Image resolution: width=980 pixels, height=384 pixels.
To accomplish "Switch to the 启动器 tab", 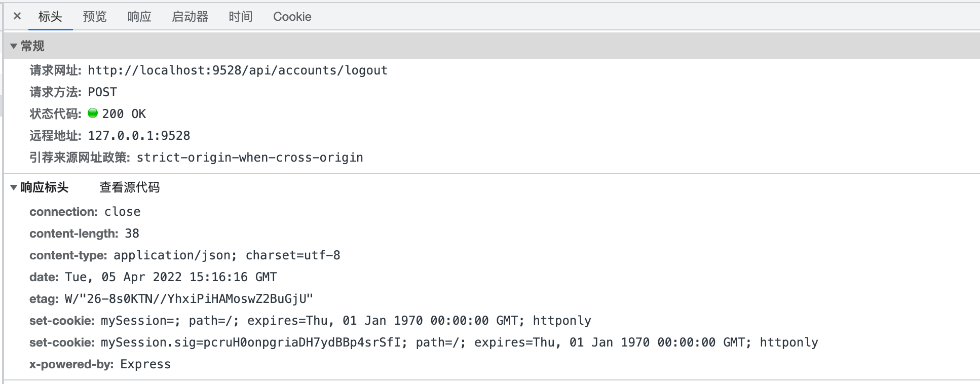I will pyautogui.click(x=190, y=16).
